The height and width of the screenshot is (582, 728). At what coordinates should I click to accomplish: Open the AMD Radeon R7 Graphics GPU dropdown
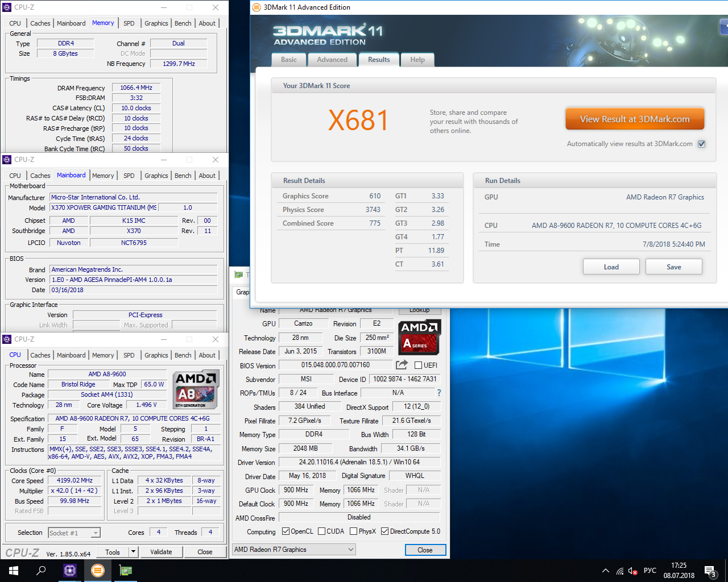coord(294,550)
